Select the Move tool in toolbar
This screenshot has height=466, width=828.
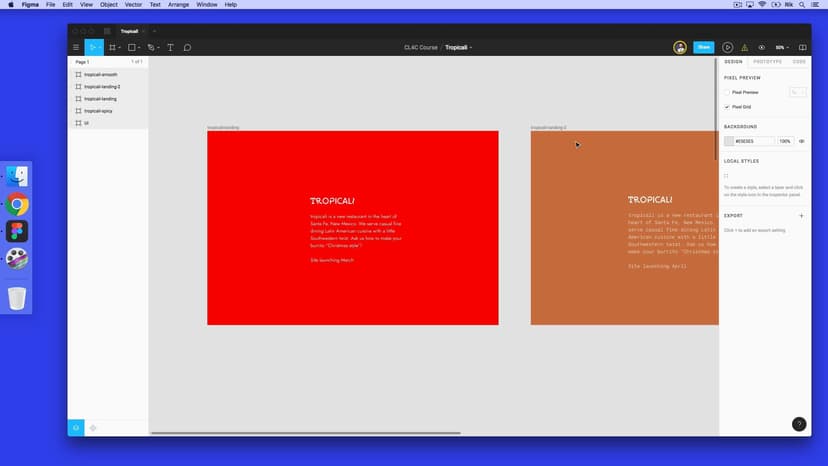(92, 47)
